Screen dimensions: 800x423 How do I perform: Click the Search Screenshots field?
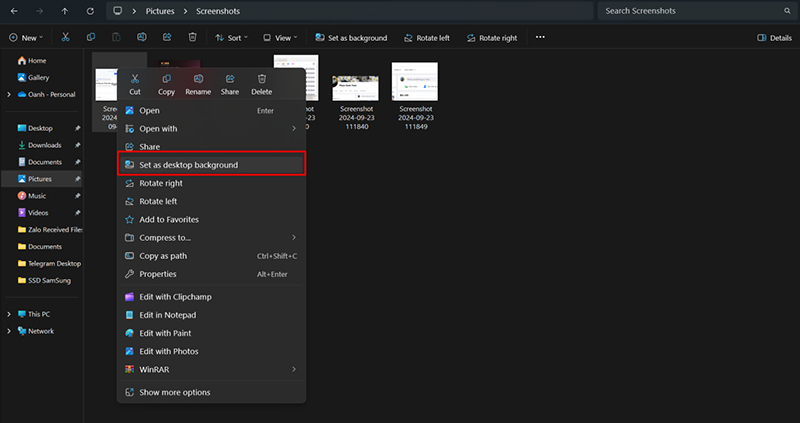coord(695,11)
